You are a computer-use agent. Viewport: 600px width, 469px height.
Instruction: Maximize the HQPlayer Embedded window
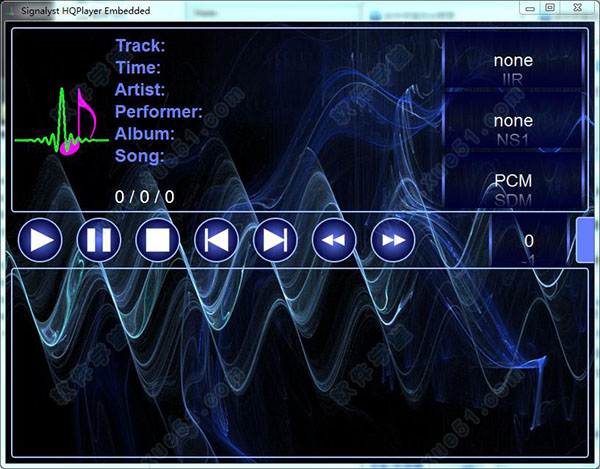point(550,8)
